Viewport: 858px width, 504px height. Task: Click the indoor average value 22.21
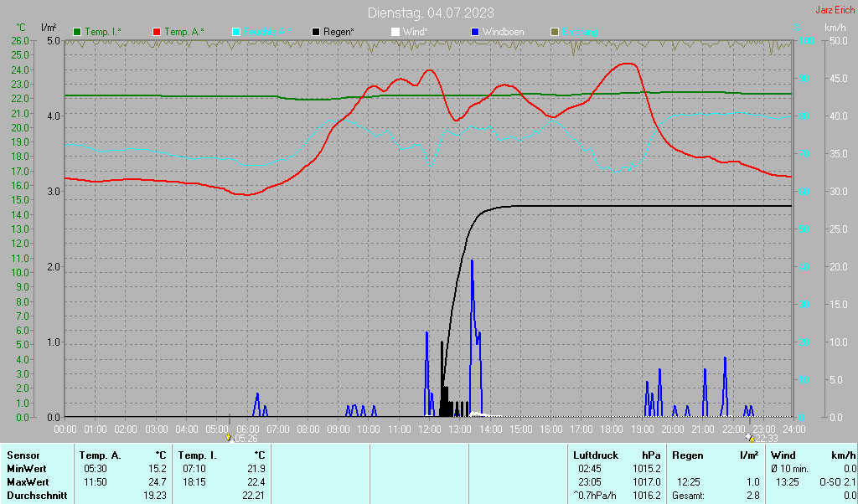tap(253, 496)
